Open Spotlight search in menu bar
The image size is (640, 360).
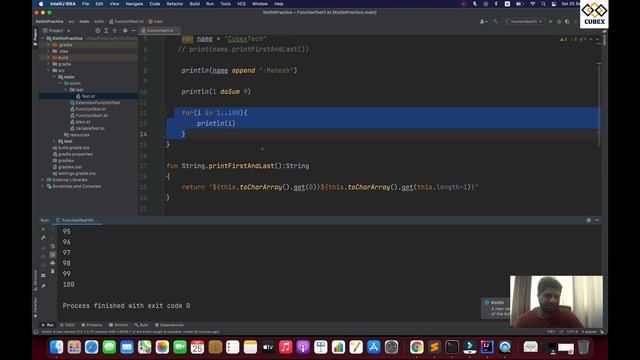click(x=543, y=4)
